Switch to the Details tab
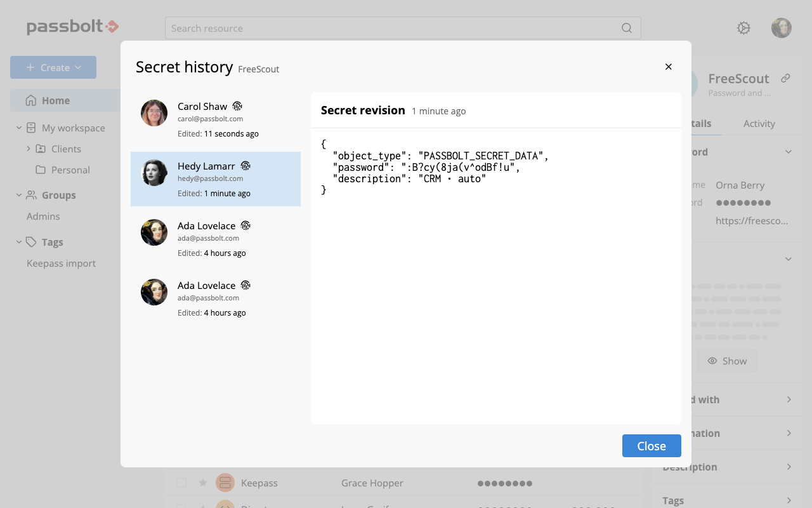Screen dimensions: 812x508 [x=701, y=123]
